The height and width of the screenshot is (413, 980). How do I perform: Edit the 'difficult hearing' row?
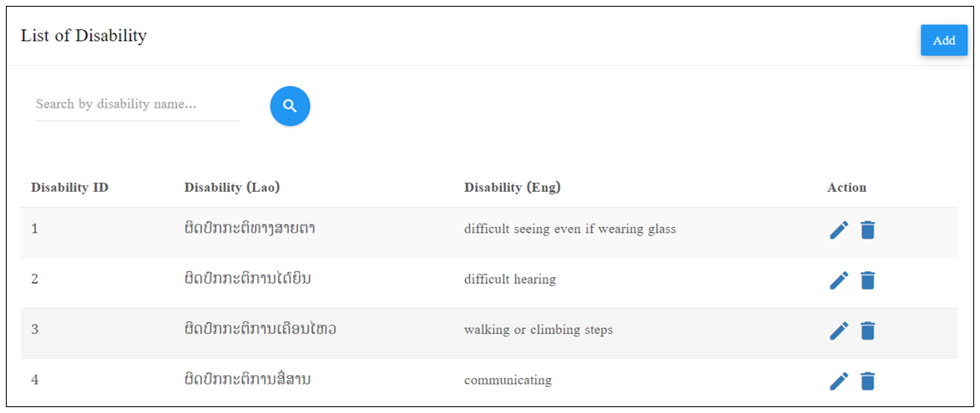839,280
